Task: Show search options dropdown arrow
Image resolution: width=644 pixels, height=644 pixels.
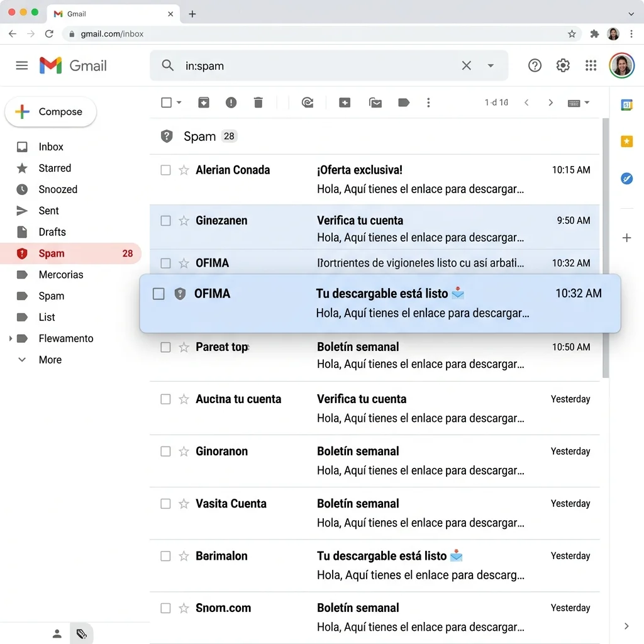Action: coord(491,65)
